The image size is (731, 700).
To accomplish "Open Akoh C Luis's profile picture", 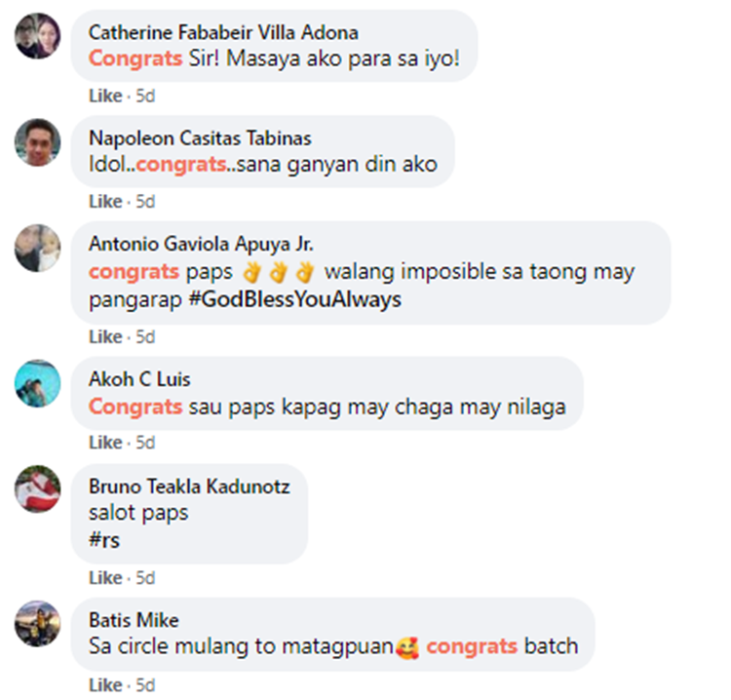I will pos(37,383).
